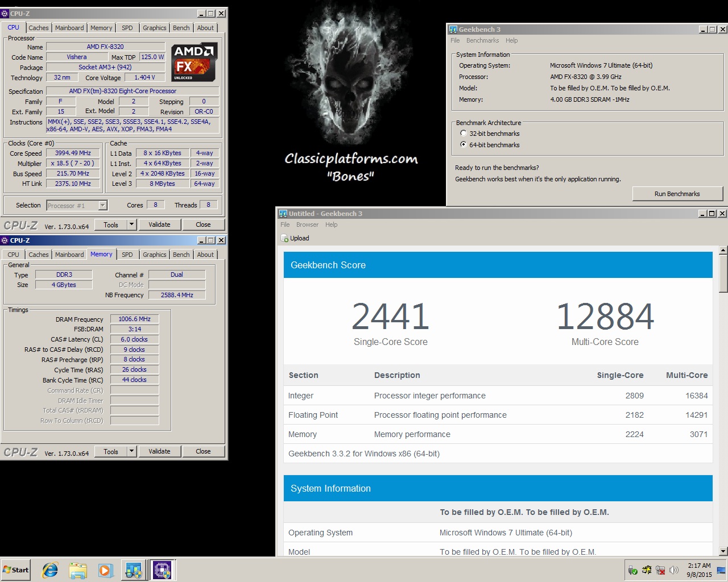Click the AMD FX Unlocked logo
The image size is (728, 582).
[194, 62]
